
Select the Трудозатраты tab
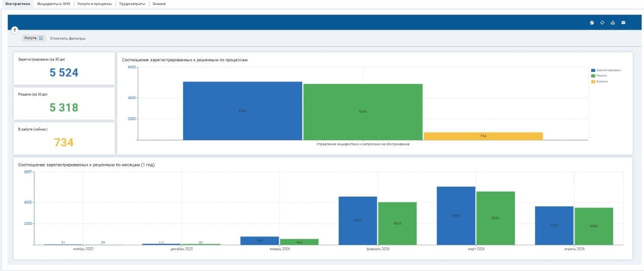tap(132, 4)
